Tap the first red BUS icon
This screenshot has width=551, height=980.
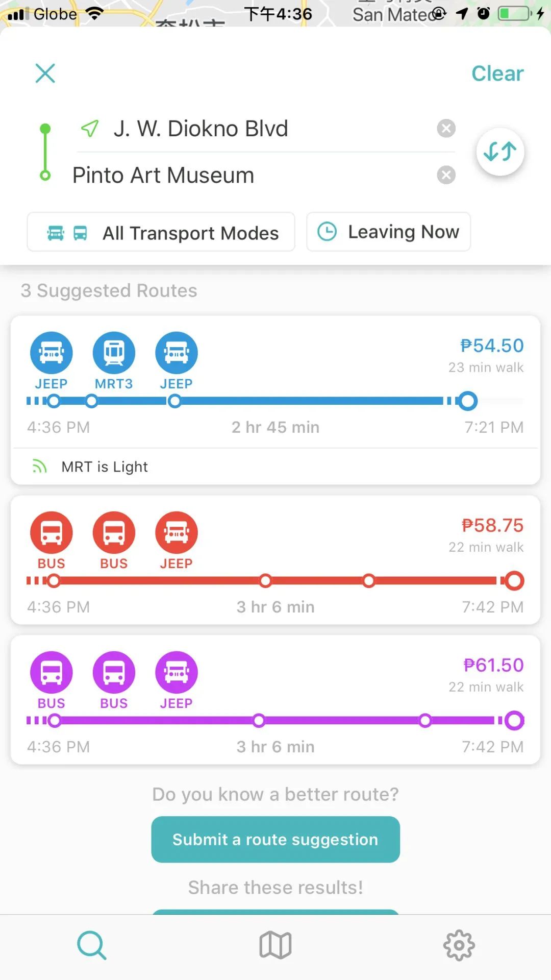pyautogui.click(x=52, y=532)
